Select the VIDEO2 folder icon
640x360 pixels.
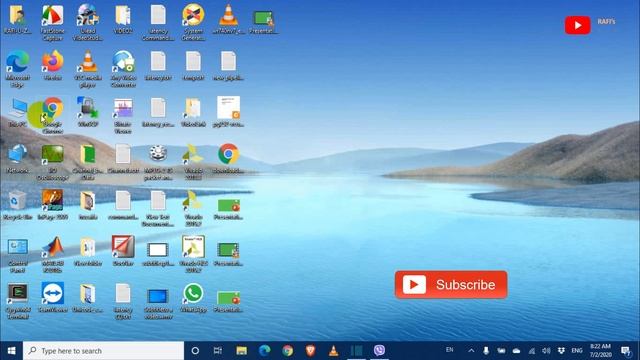123,19
